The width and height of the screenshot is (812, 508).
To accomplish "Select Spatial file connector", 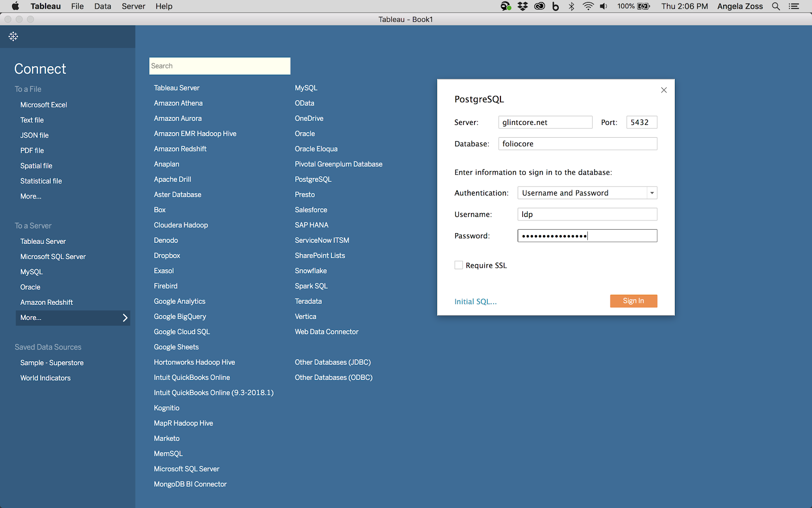I will [36, 166].
